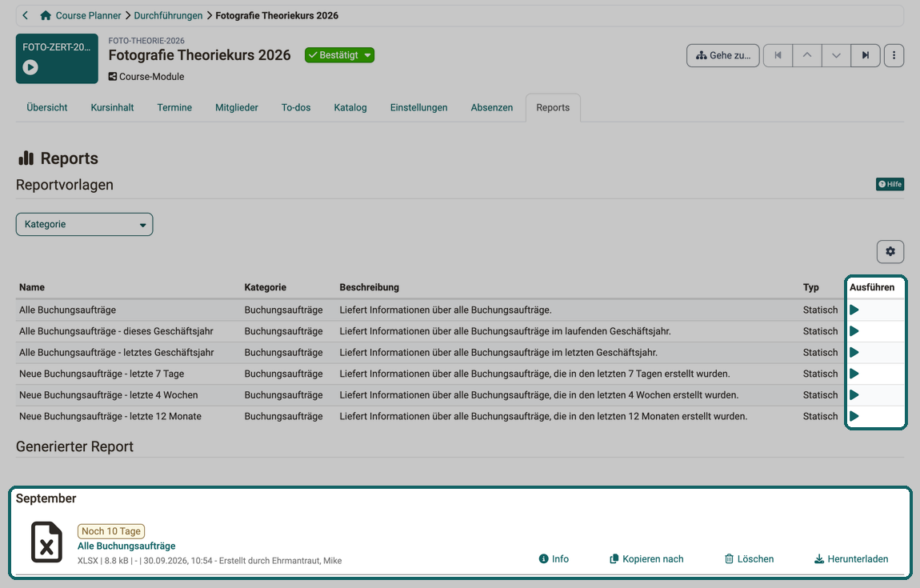The height and width of the screenshot is (588, 920).
Task: Run Neue Buchungsaufträge - letzte 12 Monate report
Action: (854, 416)
